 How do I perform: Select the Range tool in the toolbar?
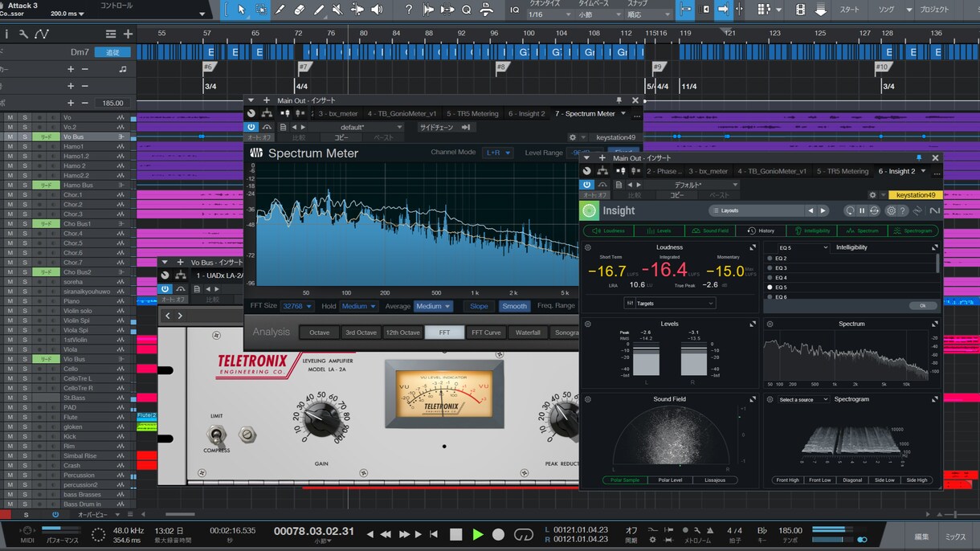(262, 10)
